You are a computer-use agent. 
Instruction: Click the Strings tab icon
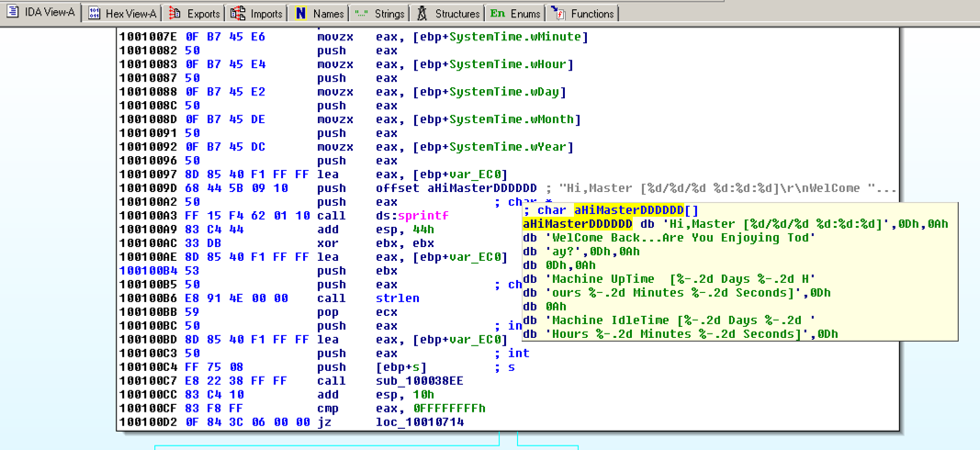pyautogui.click(x=361, y=13)
